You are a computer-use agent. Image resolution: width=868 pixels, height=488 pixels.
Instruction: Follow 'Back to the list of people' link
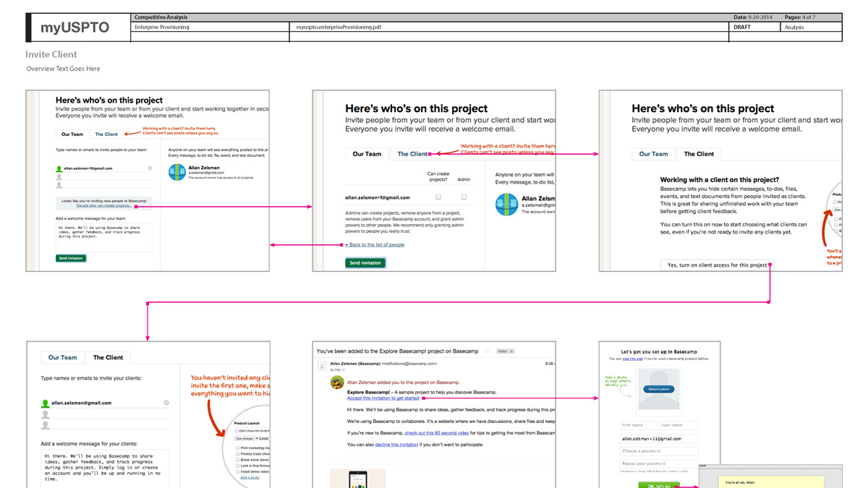click(375, 245)
